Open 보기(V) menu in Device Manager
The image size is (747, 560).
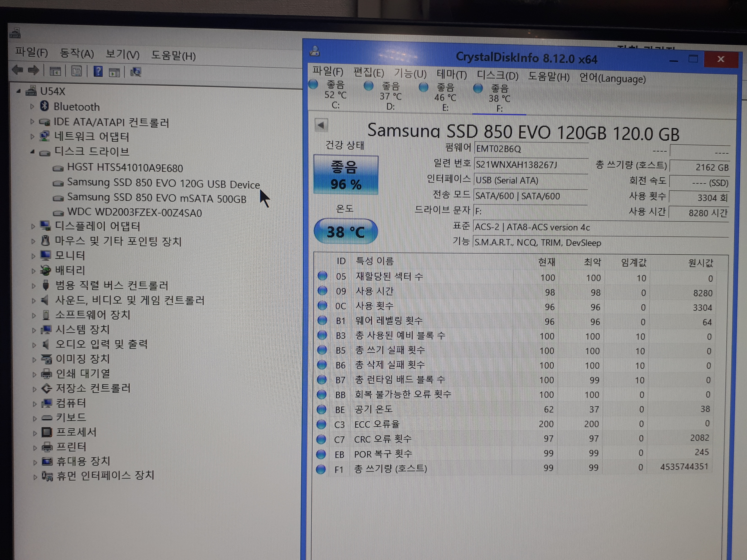[122, 54]
